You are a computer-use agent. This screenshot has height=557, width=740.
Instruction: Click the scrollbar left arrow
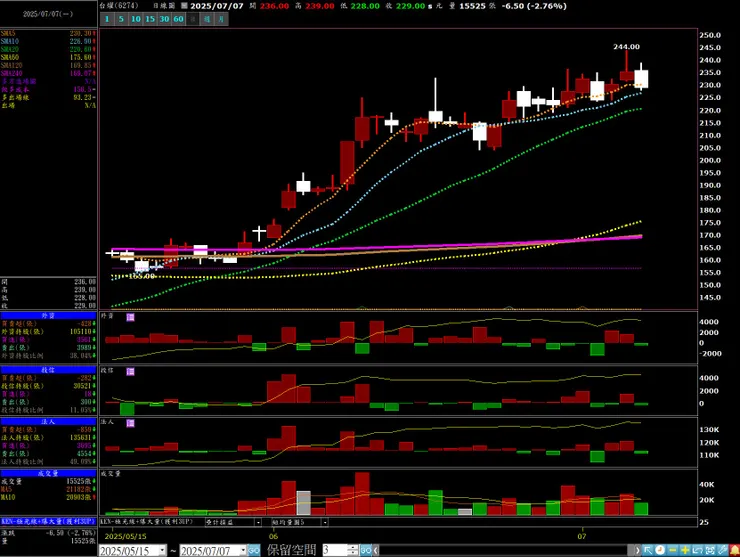click(376, 550)
